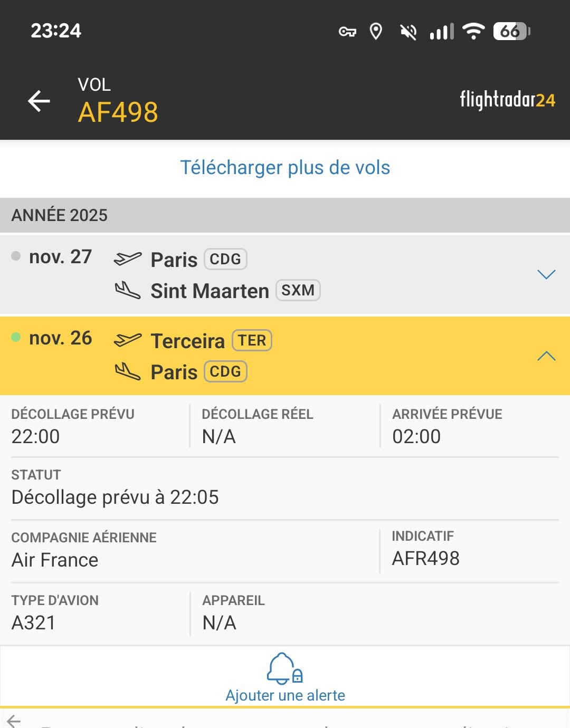
Task: Tap the location pin in status bar
Action: coord(376,32)
